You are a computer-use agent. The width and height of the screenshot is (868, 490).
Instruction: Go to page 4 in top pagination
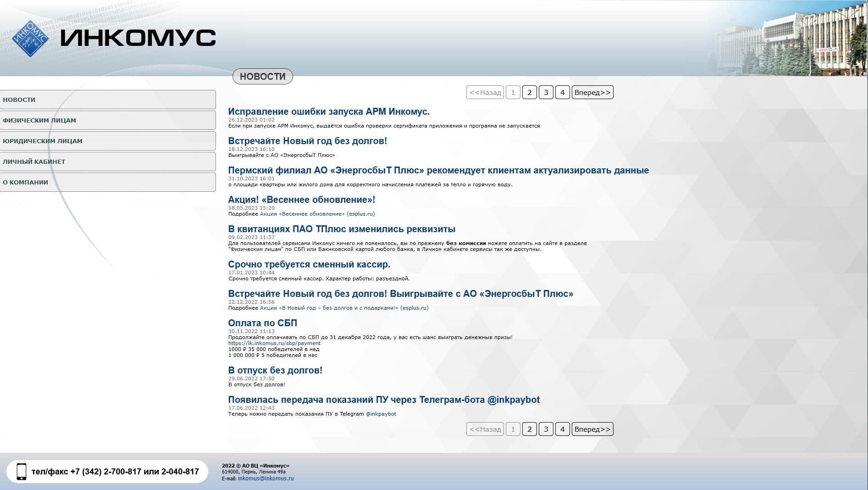point(563,92)
